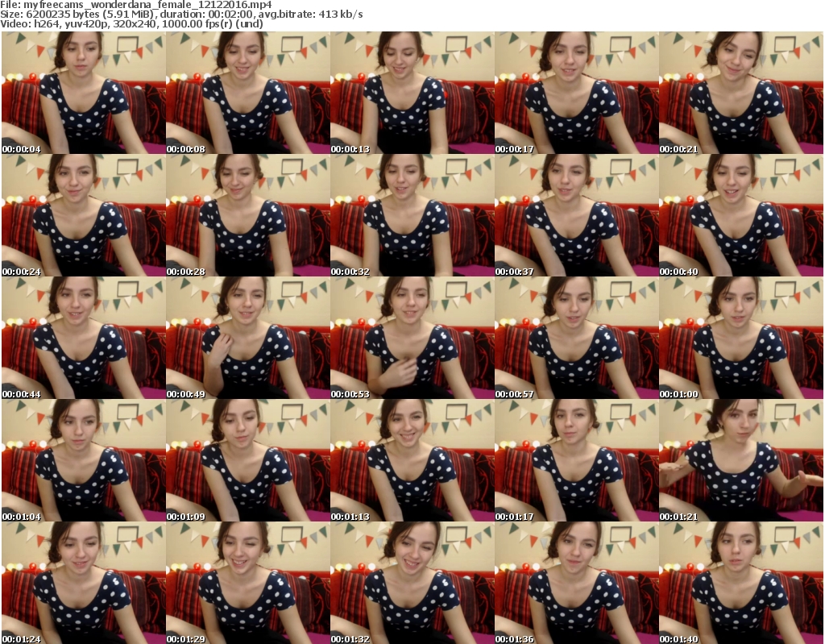Screen dimensions: 825x644
Task: Select the thumbnail timestamped 00:01:24
Action: (84, 583)
